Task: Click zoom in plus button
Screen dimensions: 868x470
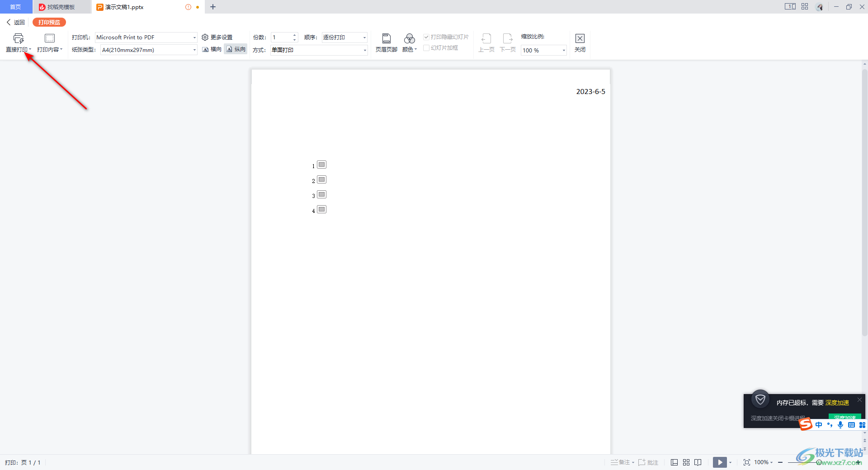Action: pos(858,462)
